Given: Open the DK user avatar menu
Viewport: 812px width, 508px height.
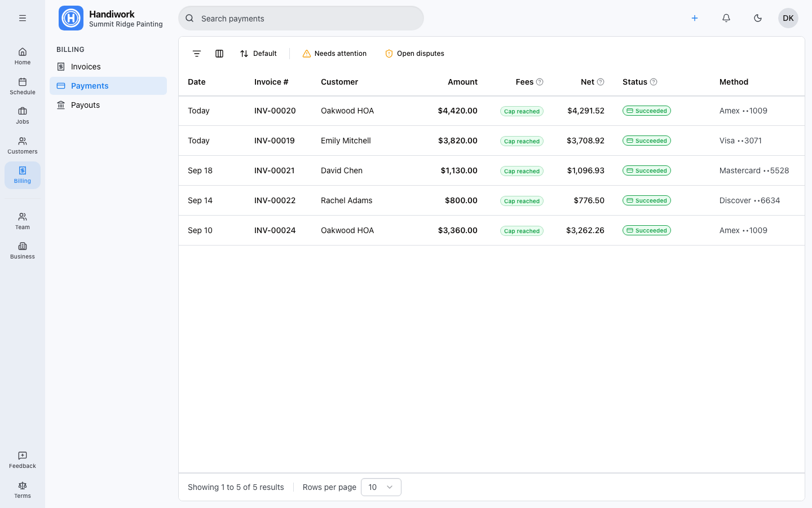Looking at the screenshot, I should (788, 18).
